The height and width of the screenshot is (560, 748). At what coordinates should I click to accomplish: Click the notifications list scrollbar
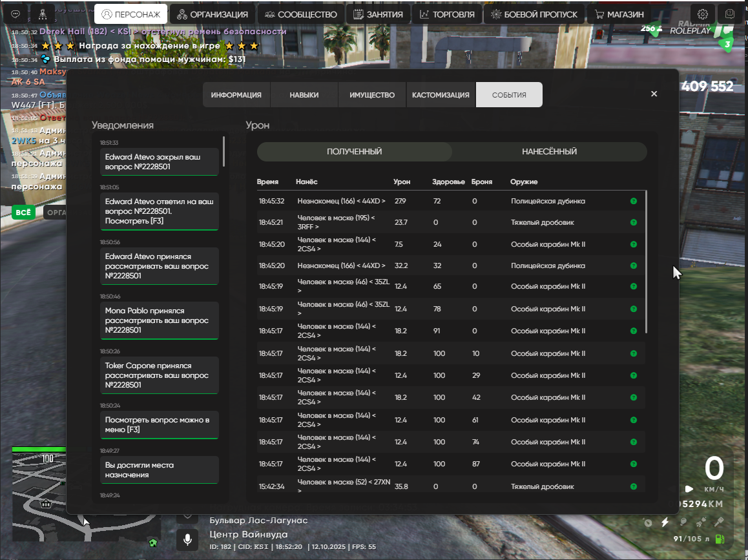tap(224, 152)
